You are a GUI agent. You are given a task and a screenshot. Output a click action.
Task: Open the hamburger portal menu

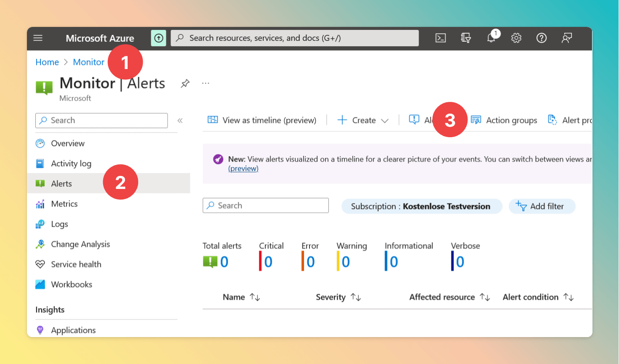[x=38, y=38]
